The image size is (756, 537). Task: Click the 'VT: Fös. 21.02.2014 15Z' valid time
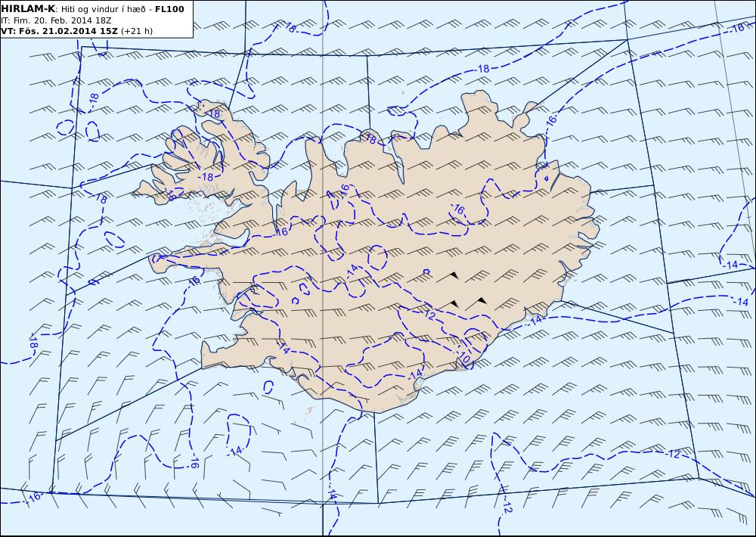pos(59,31)
